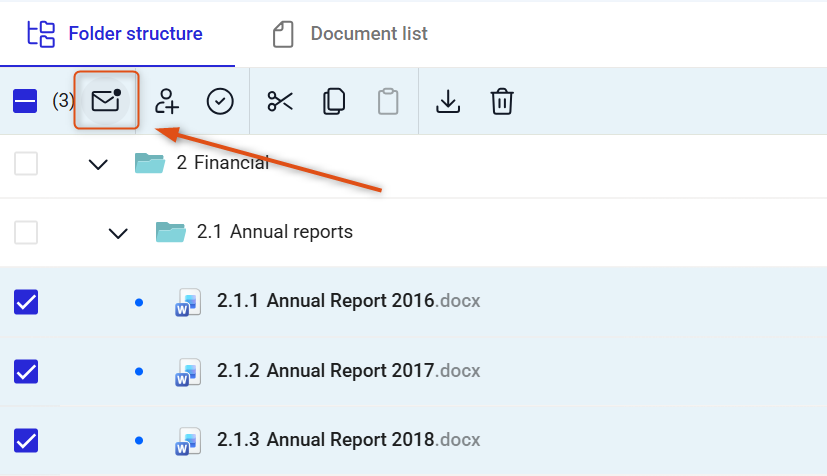Click the Folder structure tab icon

pyautogui.click(x=41, y=34)
